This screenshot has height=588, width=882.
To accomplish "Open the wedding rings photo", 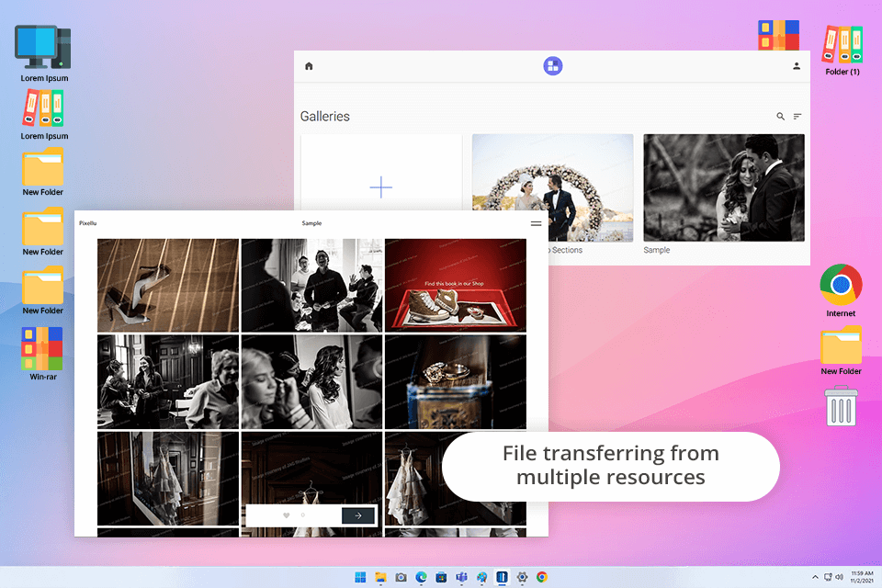I will (x=456, y=382).
